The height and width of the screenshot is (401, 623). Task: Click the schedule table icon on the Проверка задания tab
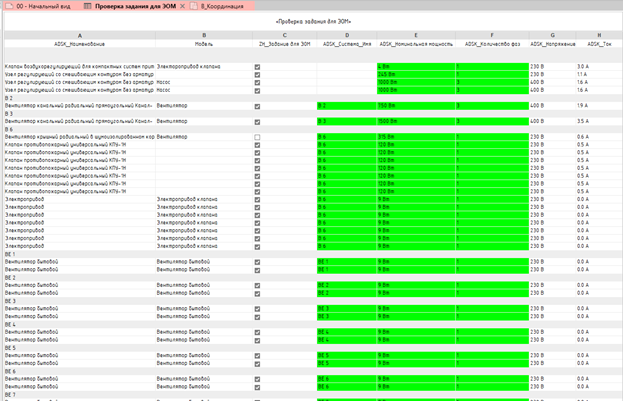[87, 6]
